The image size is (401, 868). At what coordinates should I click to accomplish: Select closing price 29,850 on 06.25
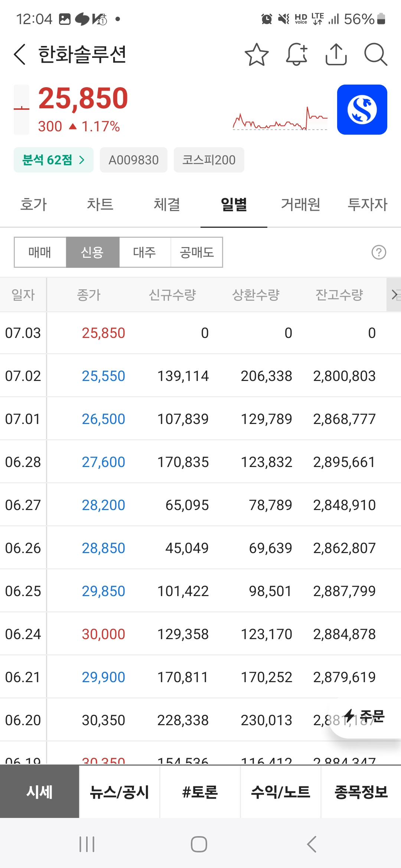(104, 591)
